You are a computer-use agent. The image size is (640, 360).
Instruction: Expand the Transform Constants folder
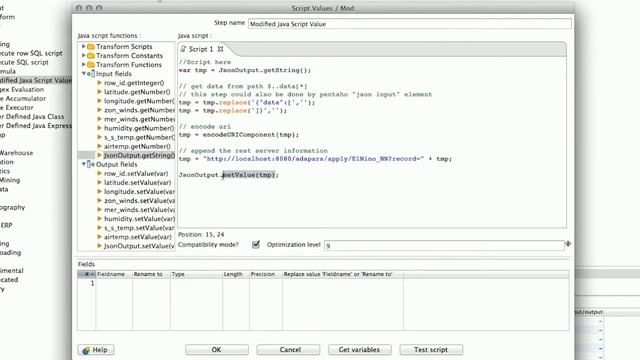pos(84,56)
